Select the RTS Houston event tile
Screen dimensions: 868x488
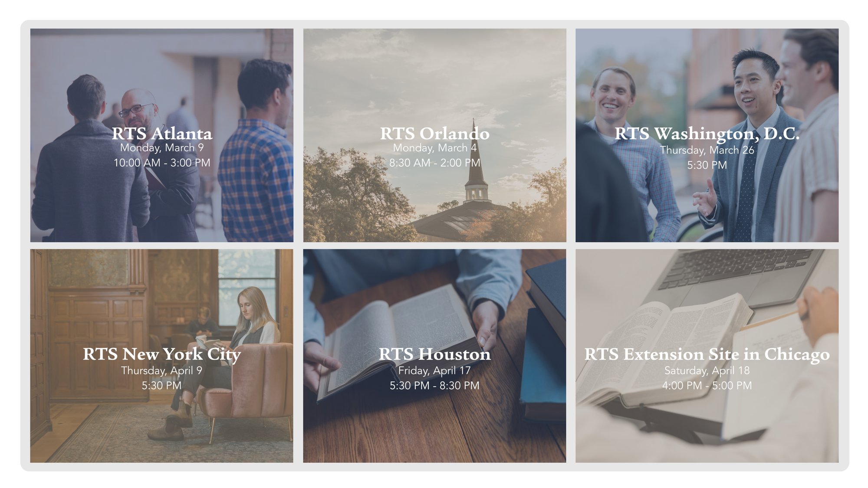click(x=434, y=354)
